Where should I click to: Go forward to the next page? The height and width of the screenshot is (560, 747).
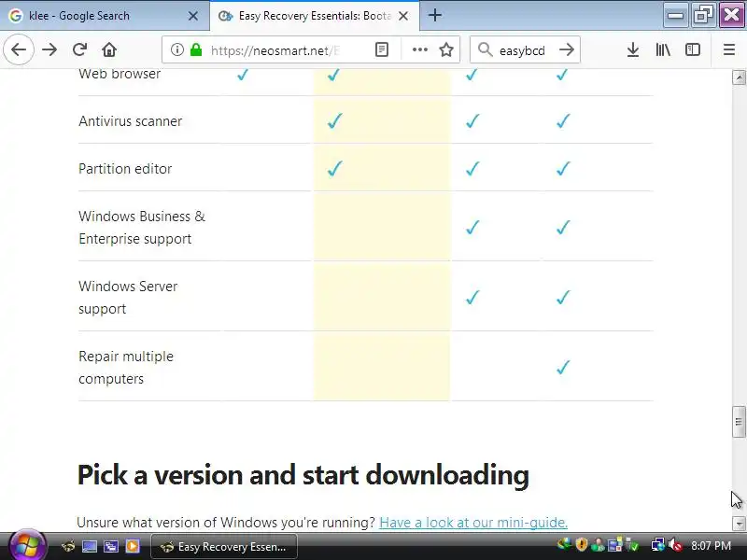click(x=49, y=49)
